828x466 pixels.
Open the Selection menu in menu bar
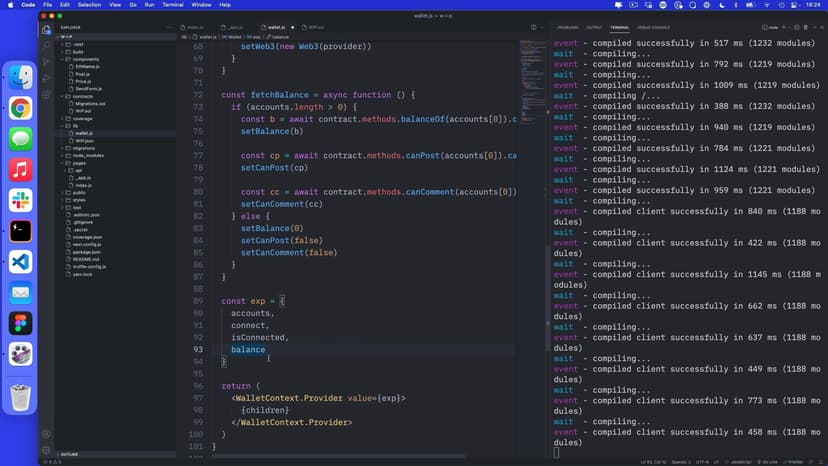click(x=89, y=5)
